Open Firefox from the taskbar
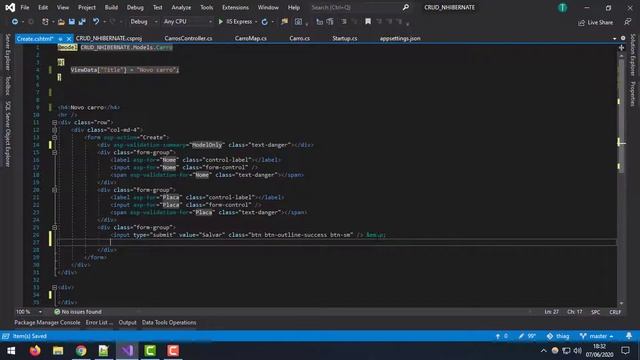 [x=35, y=351]
